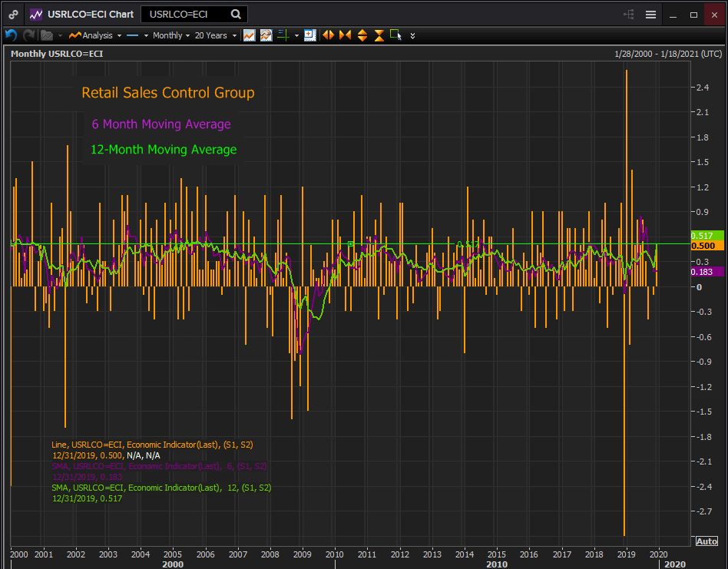Click the link chain icon
The image size is (728, 569).
coord(14,15)
